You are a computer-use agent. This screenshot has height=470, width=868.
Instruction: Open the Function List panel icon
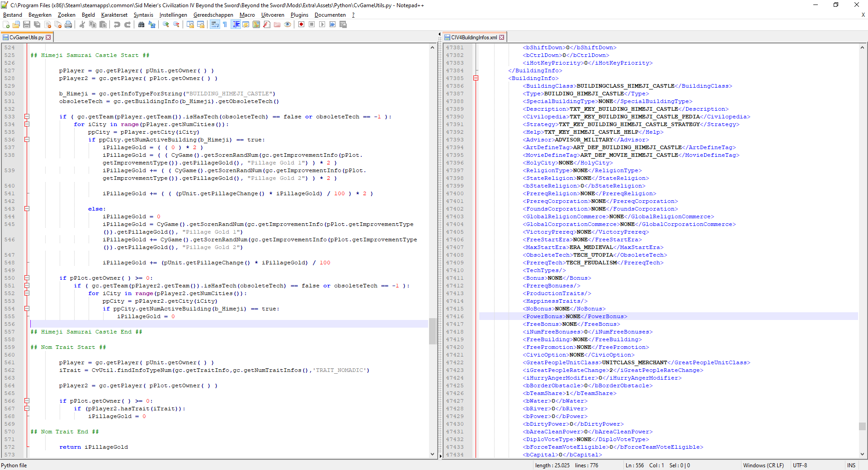tap(267, 24)
